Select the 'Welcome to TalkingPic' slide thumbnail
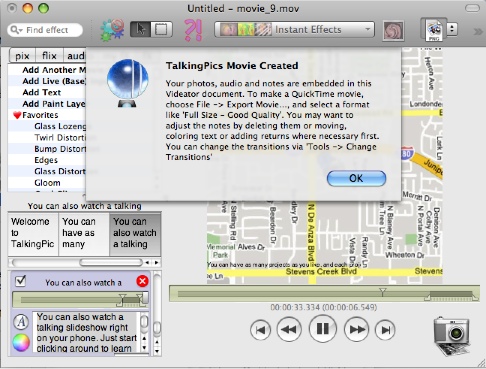This screenshot has width=486, height=369. tap(33, 234)
